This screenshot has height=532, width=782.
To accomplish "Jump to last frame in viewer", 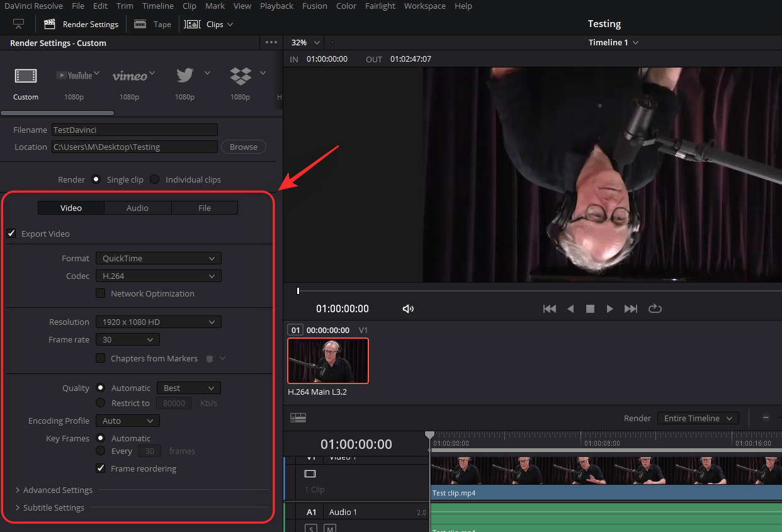I will click(x=631, y=308).
